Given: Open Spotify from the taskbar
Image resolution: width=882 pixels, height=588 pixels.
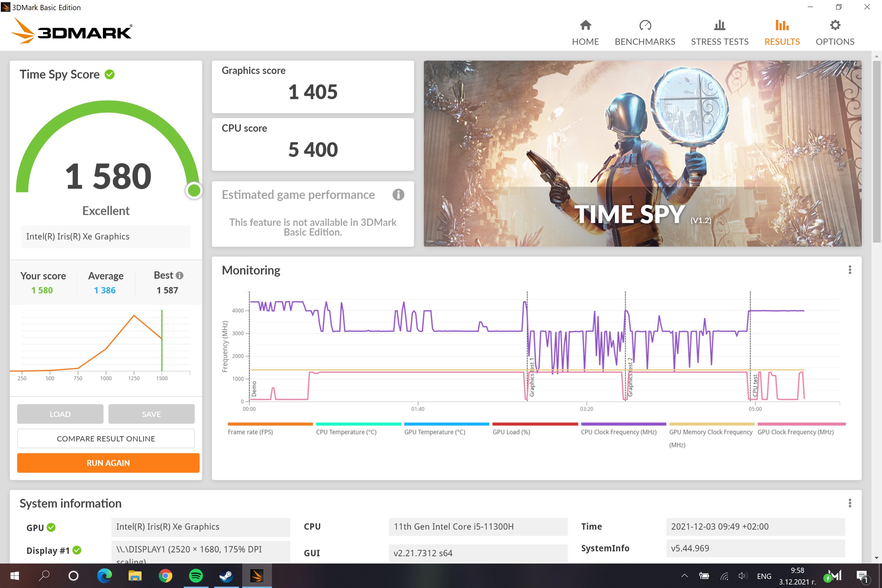Looking at the screenshot, I should [x=196, y=576].
